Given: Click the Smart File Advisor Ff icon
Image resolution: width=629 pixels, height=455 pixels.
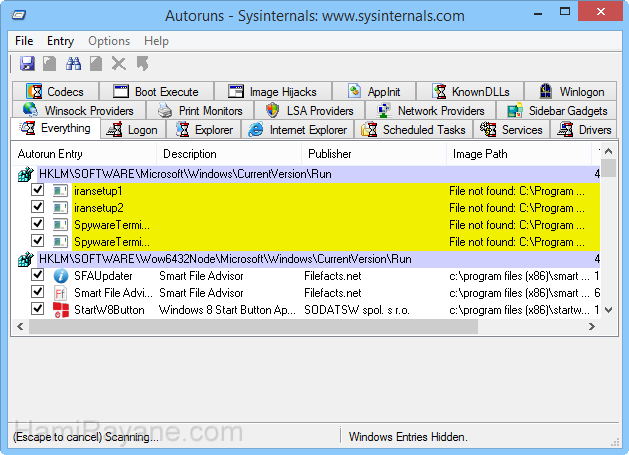Looking at the screenshot, I should coord(60,293).
